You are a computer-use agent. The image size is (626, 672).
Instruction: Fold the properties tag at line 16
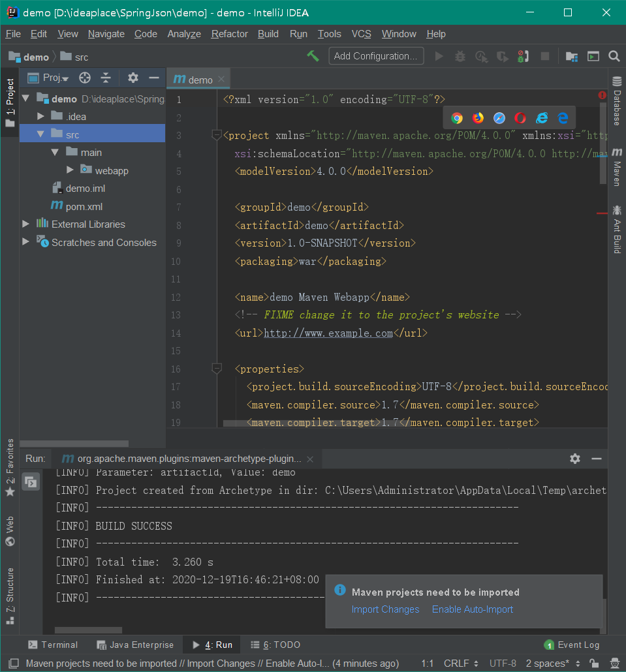(217, 369)
